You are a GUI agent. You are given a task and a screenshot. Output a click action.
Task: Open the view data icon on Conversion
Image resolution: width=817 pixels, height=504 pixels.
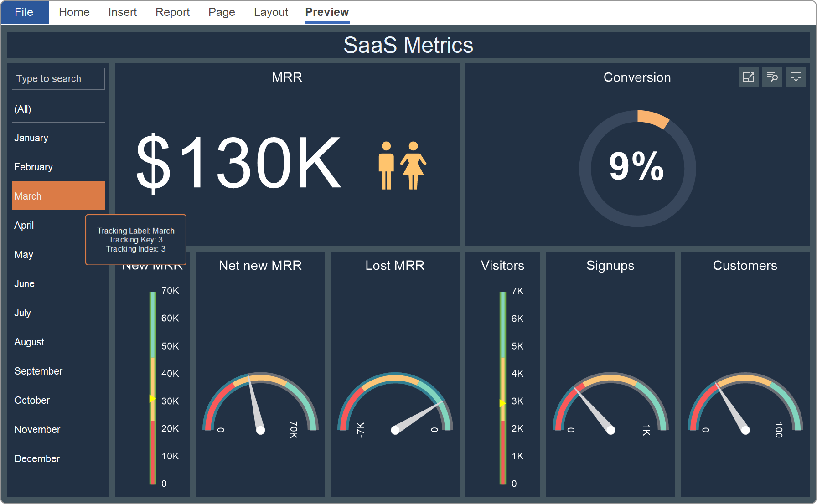pos(772,77)
